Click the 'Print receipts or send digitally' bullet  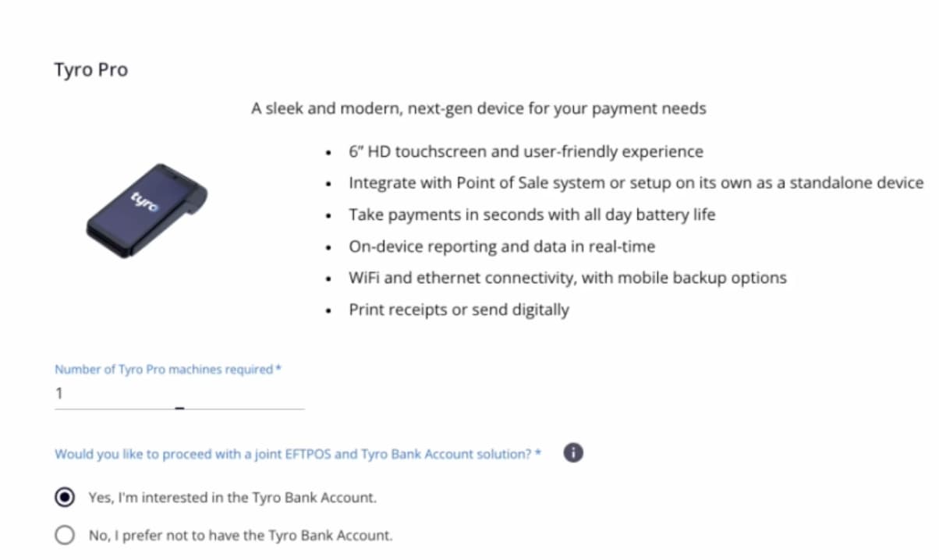pos(459,310)
